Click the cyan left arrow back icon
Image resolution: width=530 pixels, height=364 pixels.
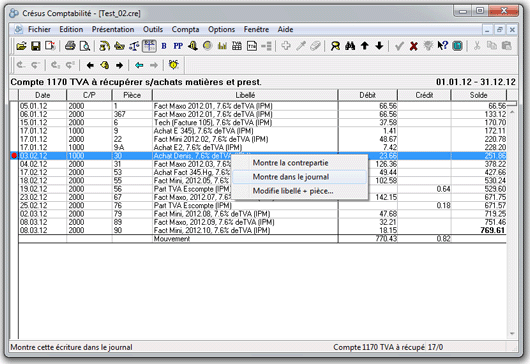pos(139,65)
